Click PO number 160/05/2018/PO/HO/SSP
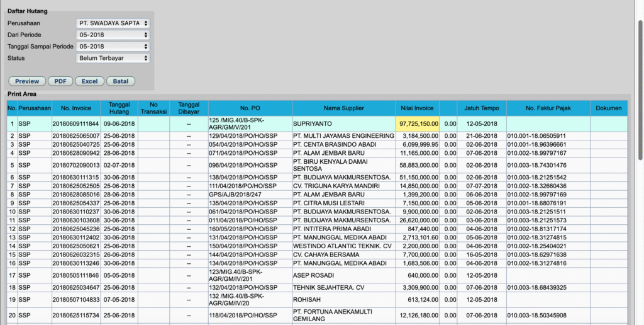This screenshot has width=644, height=325. tap(243, 229)
